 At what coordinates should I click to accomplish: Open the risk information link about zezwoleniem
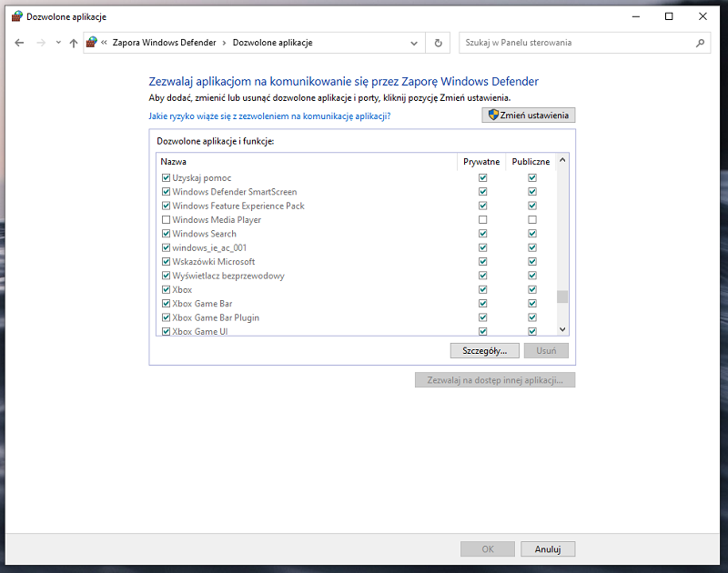click(x=269, y=116)
